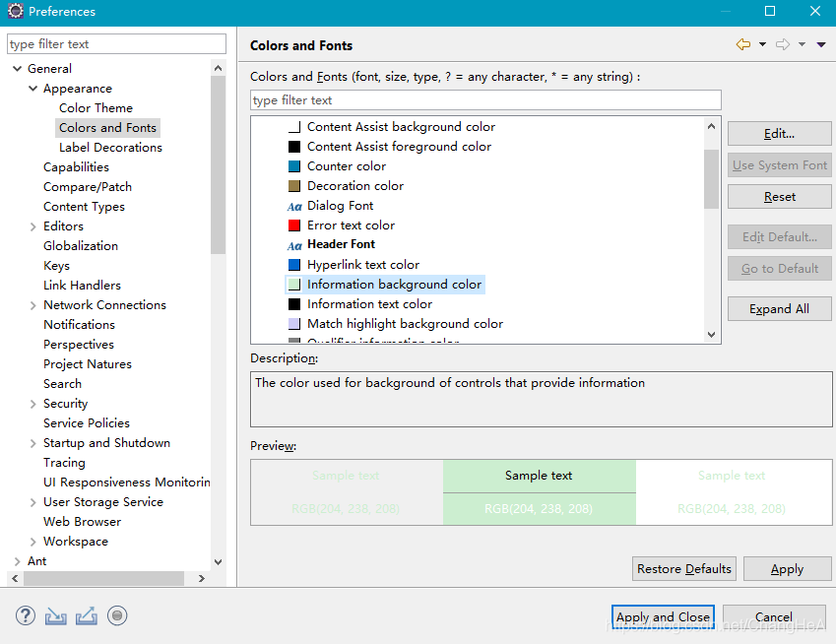Select Colors and Fonts in the tree

point(107,128)
